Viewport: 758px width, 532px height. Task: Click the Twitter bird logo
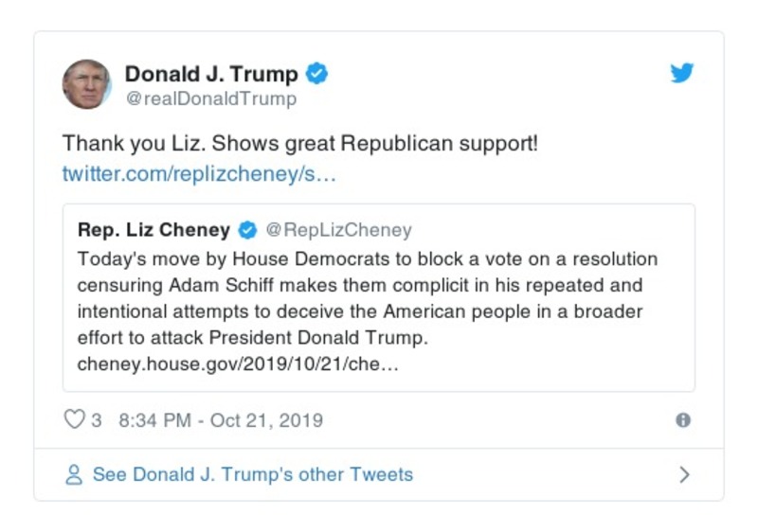682,73
